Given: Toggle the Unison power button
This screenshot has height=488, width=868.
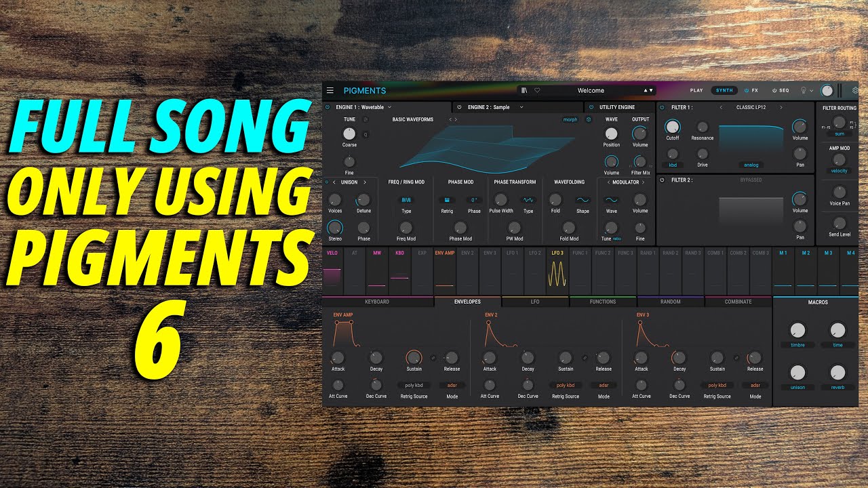Looking at the screenshot, I should 326,182.
